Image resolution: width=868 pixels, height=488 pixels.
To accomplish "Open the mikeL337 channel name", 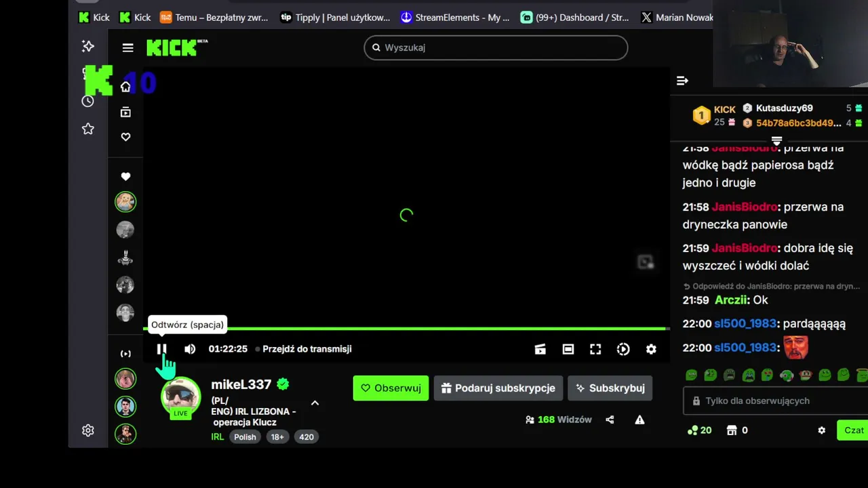I will (241, 384).
